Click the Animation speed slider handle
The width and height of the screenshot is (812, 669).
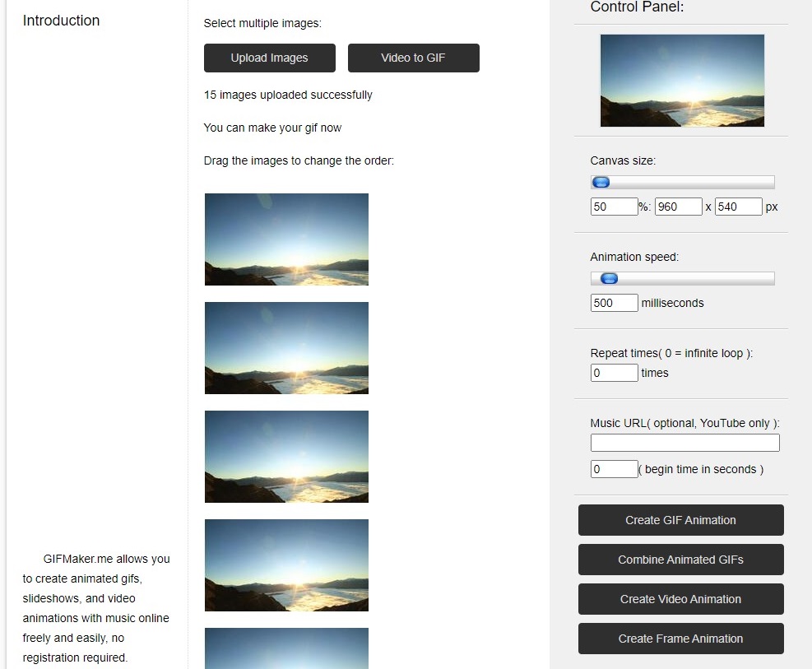pos(609,279)
